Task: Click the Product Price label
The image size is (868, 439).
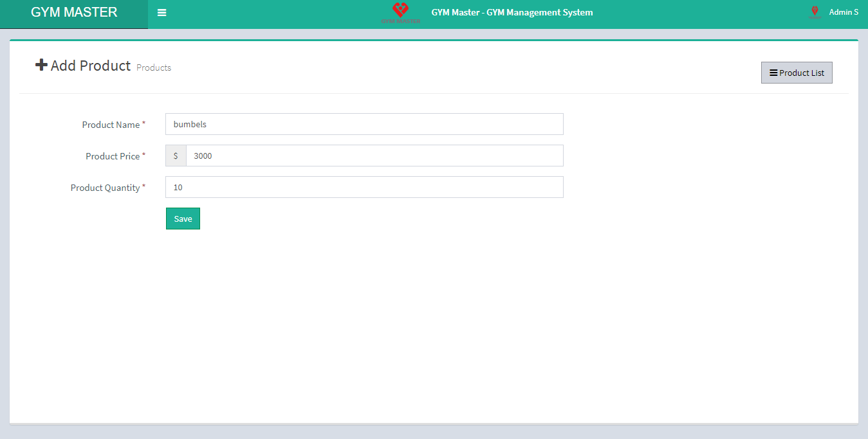Action: click(112, 156)
